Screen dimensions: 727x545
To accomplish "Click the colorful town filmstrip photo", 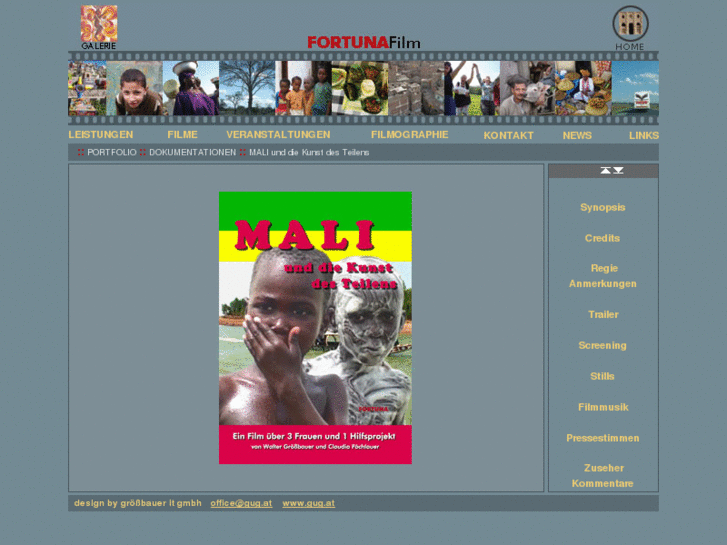I will [x=87, y=88].
